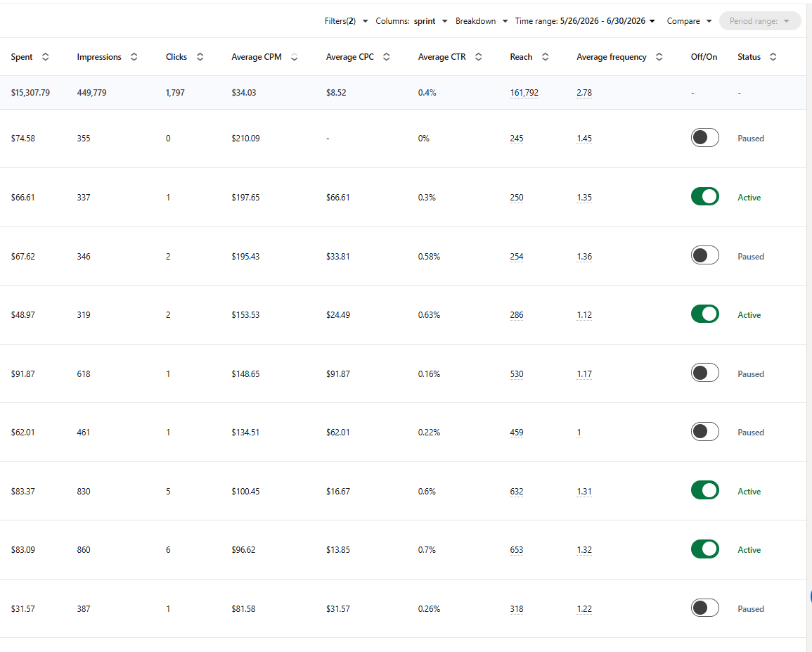Click the Status column header label
The height and width of the screenshot is (652, 812).
click(749, 57)
